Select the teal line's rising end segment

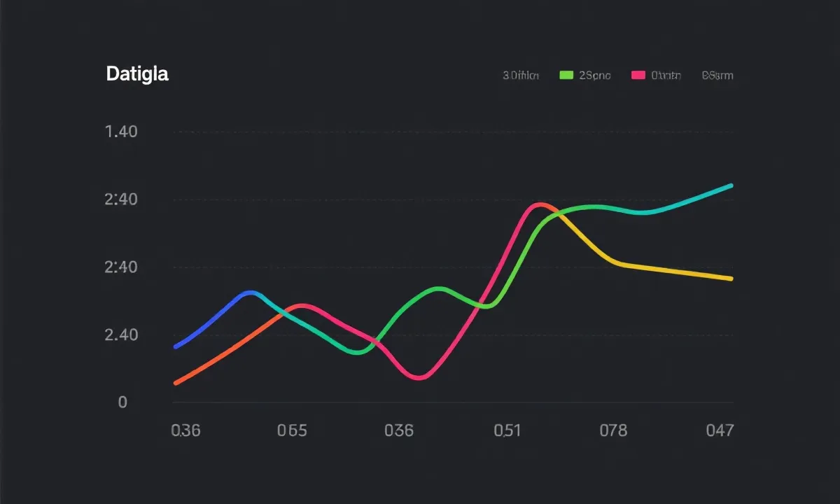[700, 196]
